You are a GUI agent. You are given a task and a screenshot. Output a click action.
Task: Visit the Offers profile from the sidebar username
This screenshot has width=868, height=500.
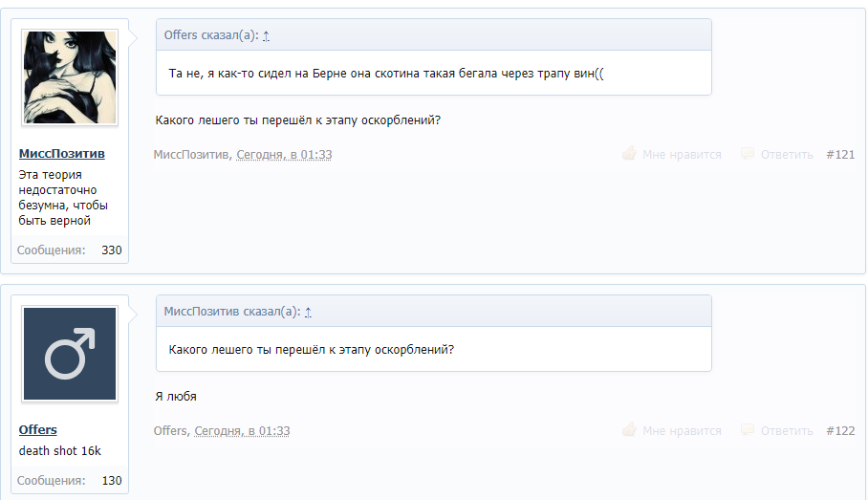point(38,430)
